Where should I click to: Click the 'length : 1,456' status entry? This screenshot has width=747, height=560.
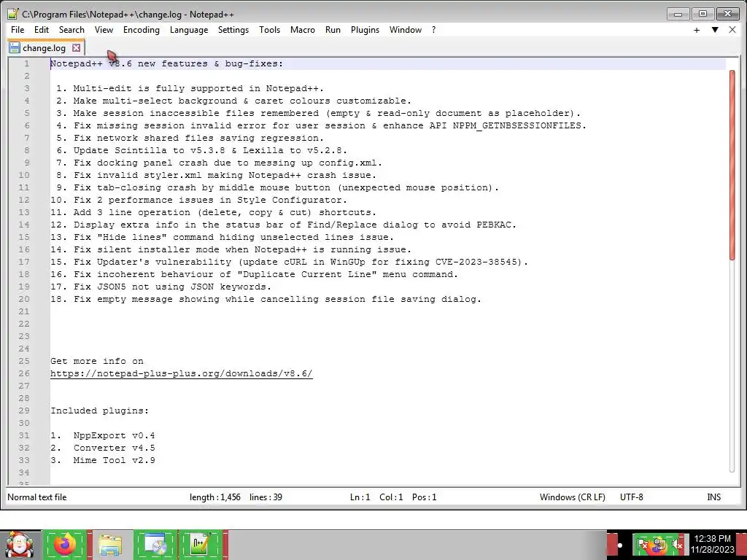(x=215, y=497)
